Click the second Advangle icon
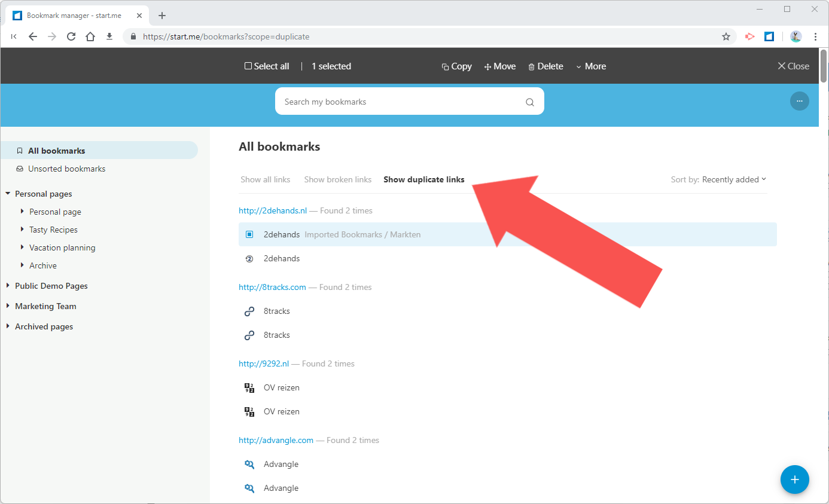 [249, 488]
